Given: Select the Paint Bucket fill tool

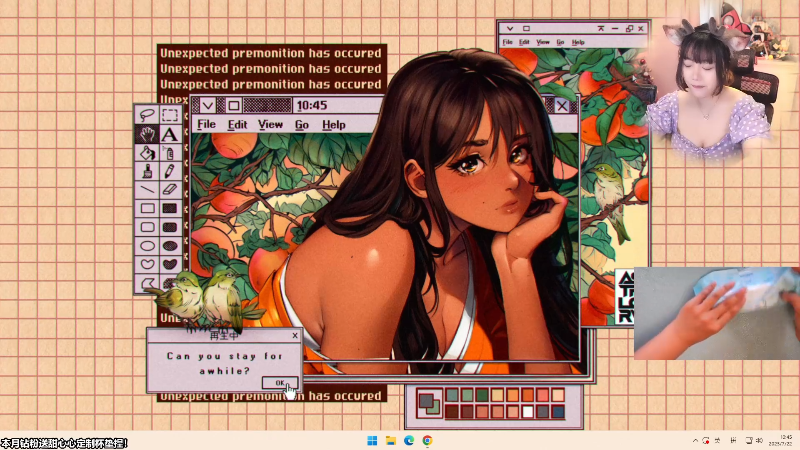Looking at the screenshot, I should (147, 153).
